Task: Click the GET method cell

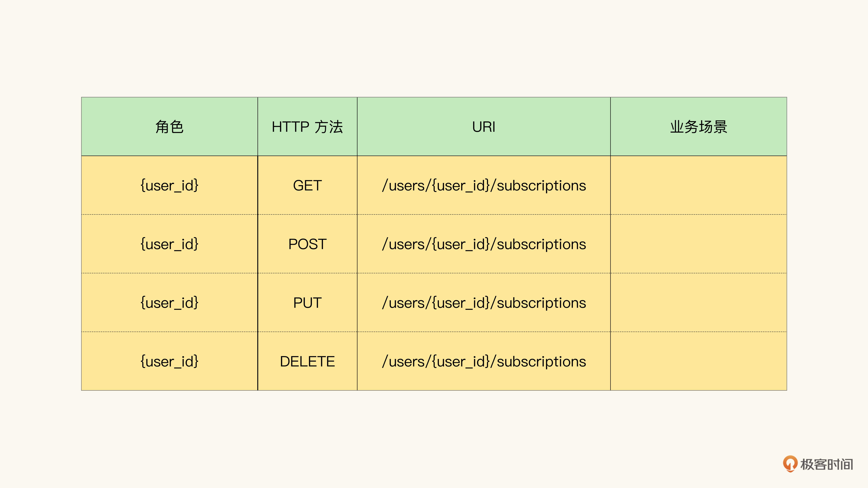Action: pos(307,185)
